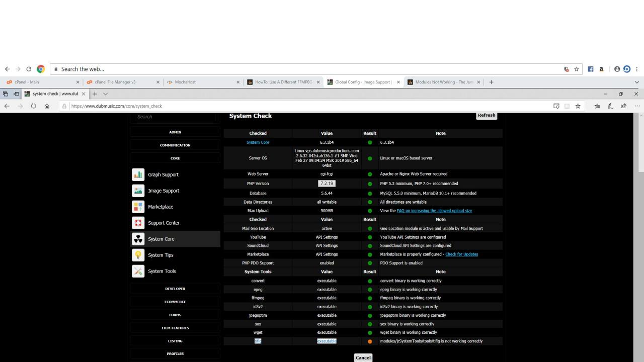Click the Edge home icon
This screenshot has height=362, width=644.
(x=47, y=106)
